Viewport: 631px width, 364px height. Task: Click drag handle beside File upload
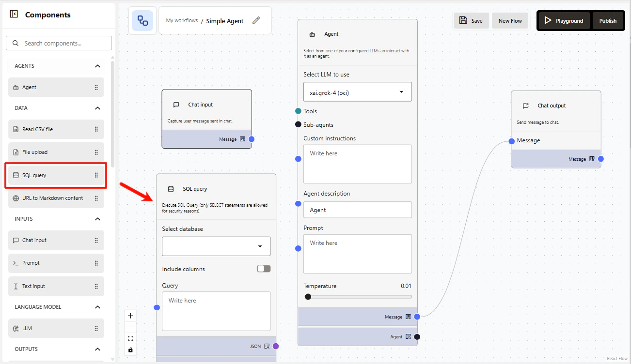tap(96, 152)
